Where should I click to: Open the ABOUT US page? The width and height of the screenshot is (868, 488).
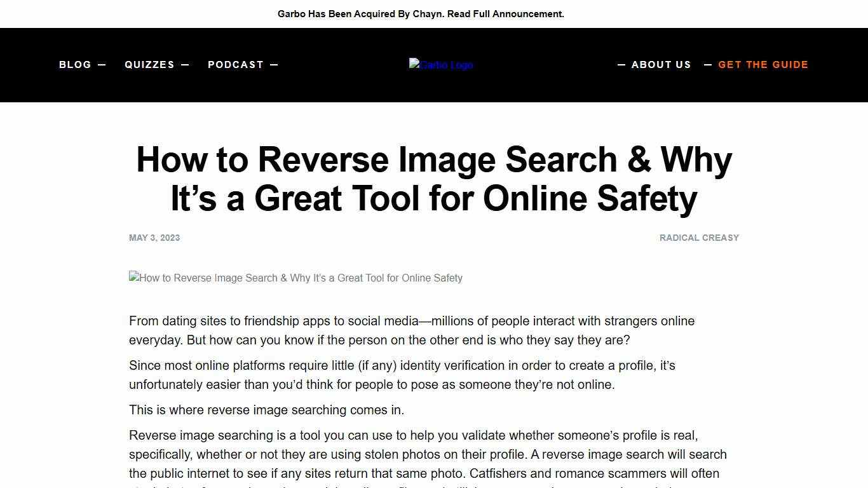(661, 64)
